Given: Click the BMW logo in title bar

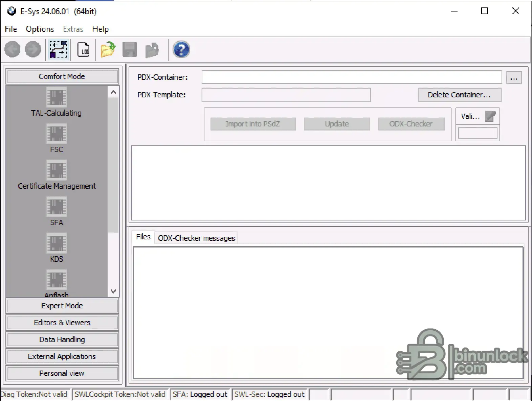Looking at the screenshot, I should tap(12, 11).
